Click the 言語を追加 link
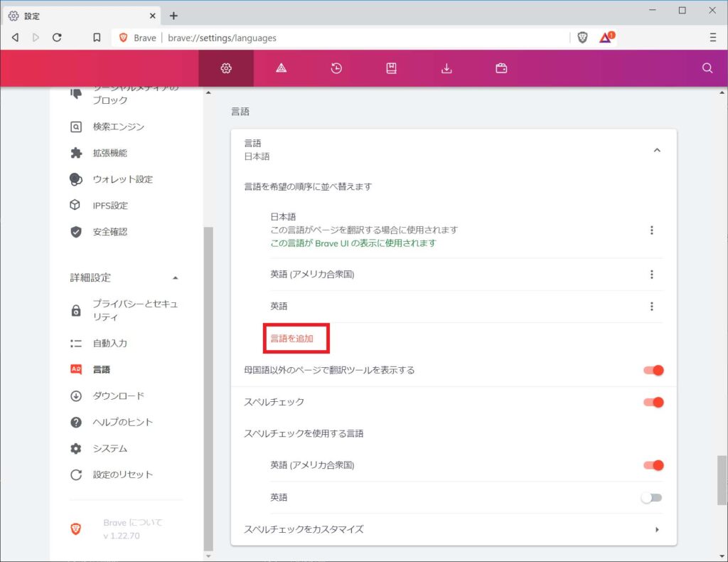This screenshot has width=728, height=562. (x=291, y=339)
